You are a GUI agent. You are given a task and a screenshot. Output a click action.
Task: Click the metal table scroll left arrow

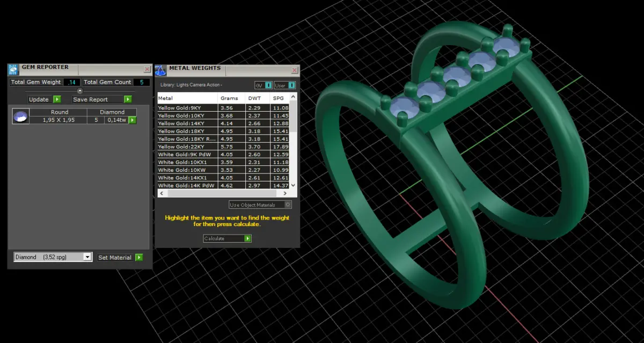[x=161, y=192]
